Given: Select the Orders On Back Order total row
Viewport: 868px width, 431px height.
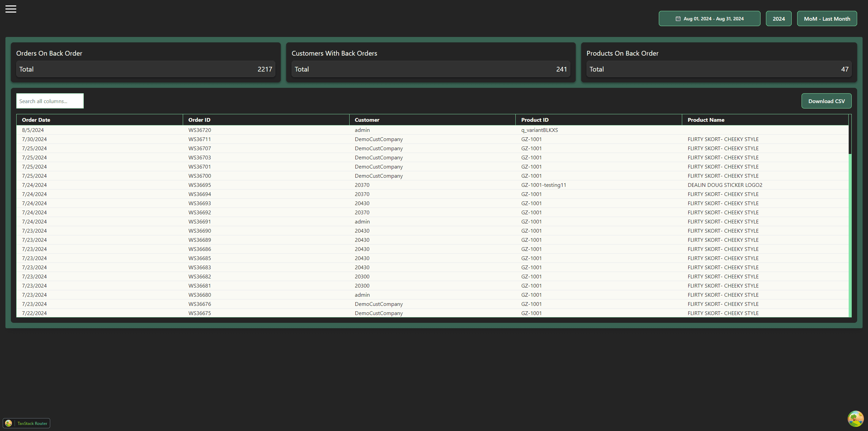Looking at the screenshot, I should click(146, 69).
